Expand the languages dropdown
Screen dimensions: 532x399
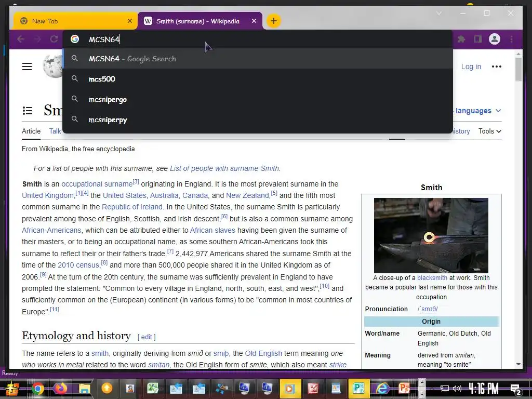click(x=478, y=111)
